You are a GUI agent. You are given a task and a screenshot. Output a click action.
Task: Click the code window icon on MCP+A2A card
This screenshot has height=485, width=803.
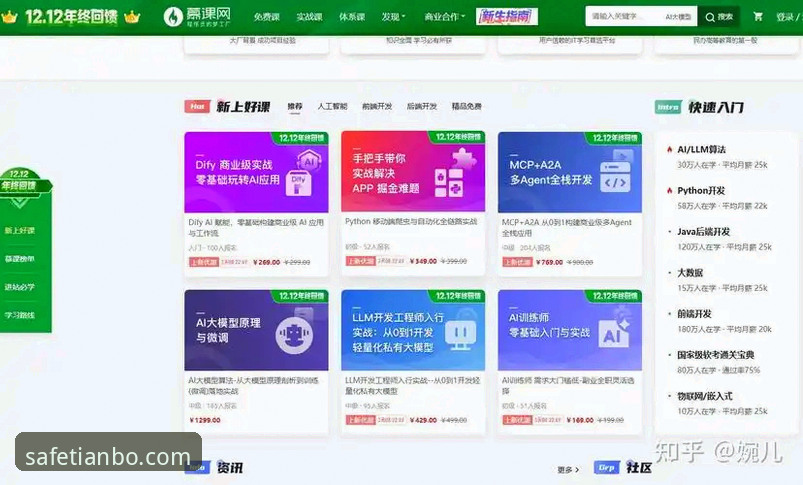615,177
